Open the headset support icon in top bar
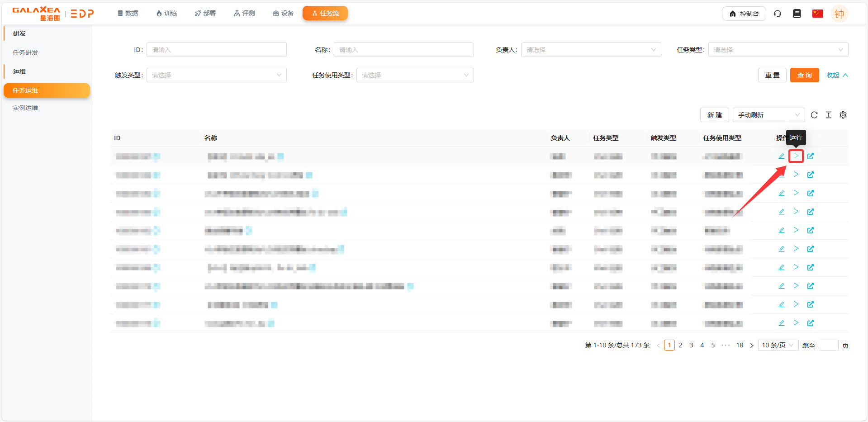 778,14
